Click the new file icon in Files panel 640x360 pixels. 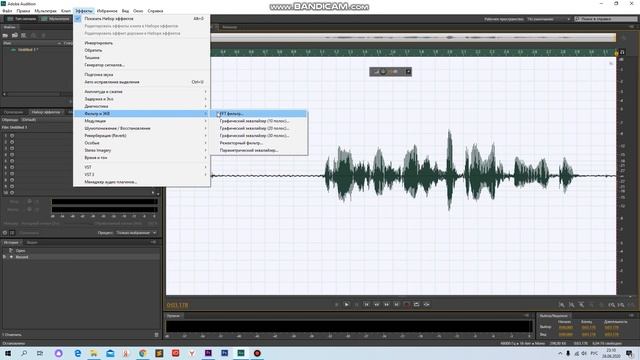24,36
